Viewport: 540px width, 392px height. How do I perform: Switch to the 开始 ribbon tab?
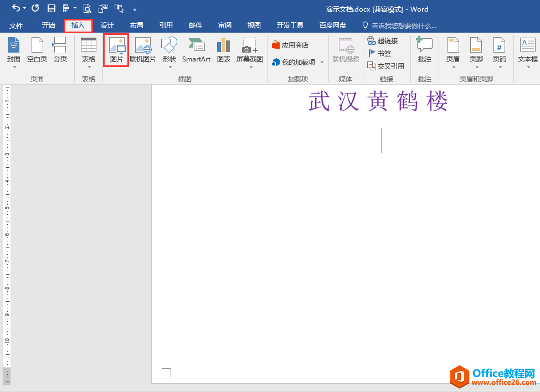pos(48,25)
